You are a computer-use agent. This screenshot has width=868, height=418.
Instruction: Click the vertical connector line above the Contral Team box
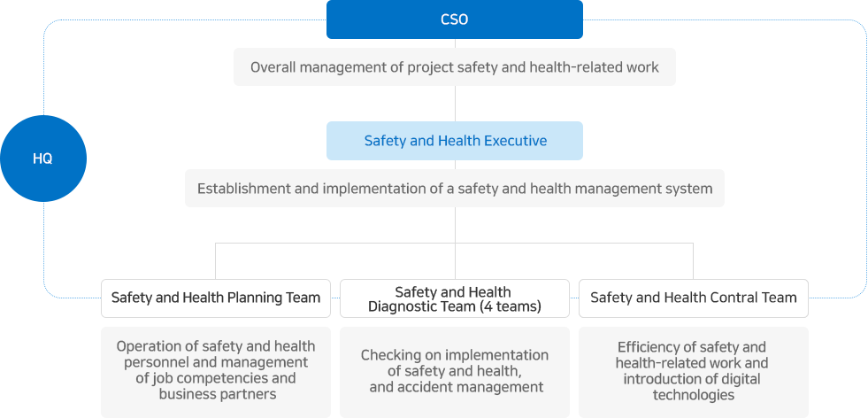[693, 261]
